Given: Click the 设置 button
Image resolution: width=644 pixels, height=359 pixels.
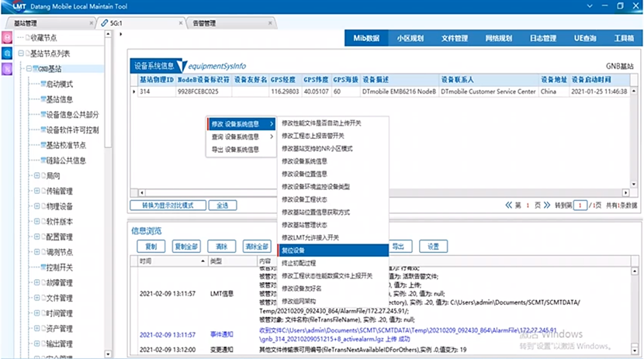Looking at the screenshot, I should click(433, 246).
